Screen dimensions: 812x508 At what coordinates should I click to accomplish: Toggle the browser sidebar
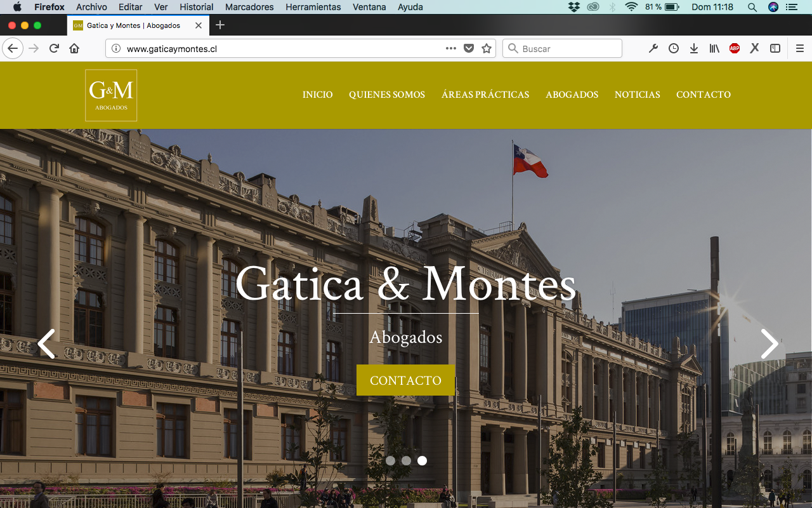pos(775,48)
